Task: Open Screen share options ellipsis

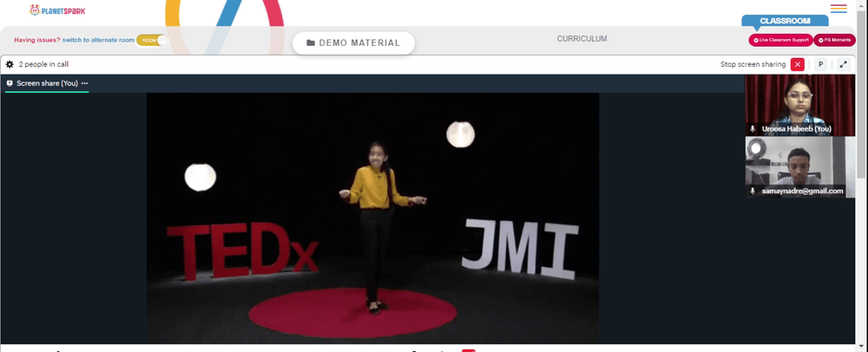Action: point(85,83)
